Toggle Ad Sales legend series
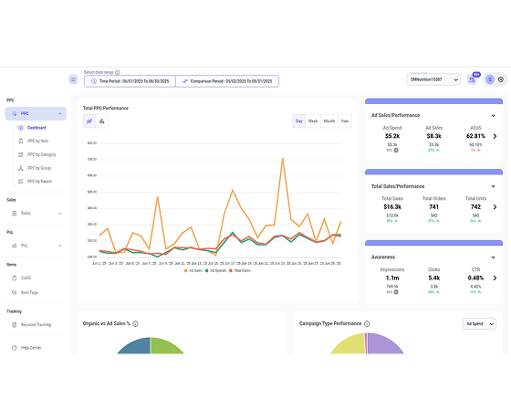The image size is (511, 420). coord(193,270)
